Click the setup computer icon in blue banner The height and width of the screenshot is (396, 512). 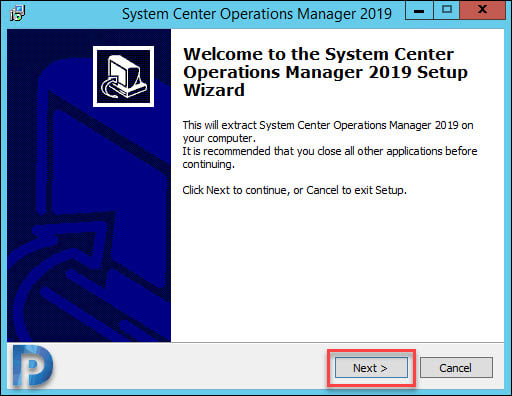tap(123, 76)
